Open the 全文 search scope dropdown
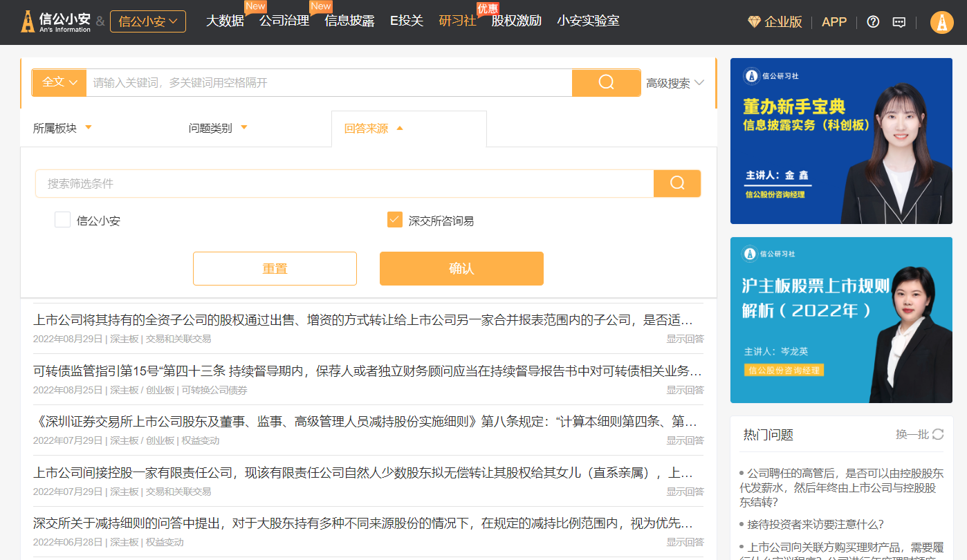 59,82
